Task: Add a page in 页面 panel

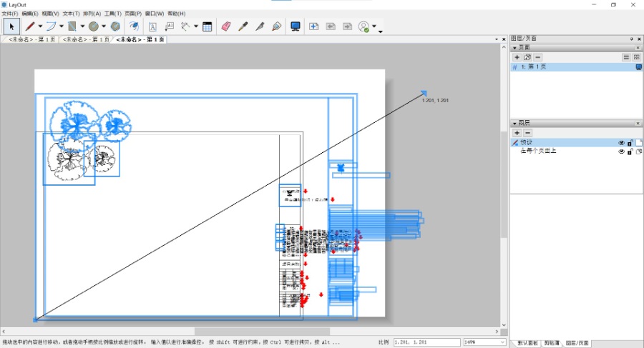Action: [517, 57]
